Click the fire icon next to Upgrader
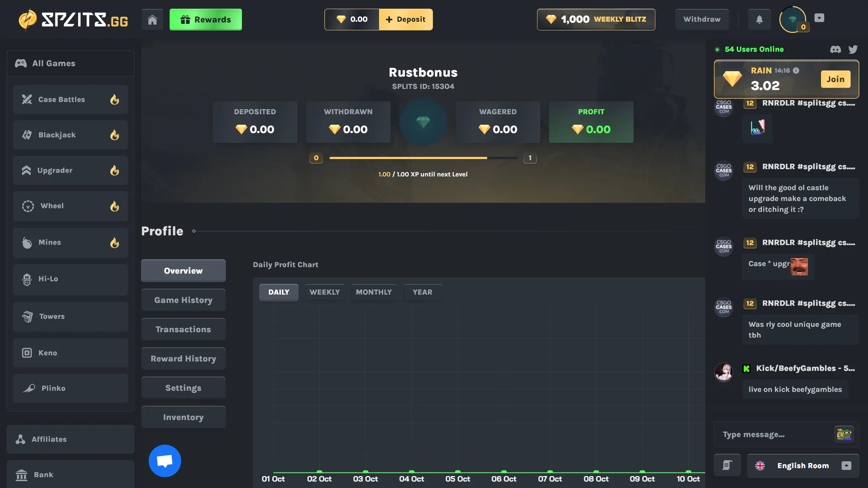The height and width of the screenshot is (488, 868). [115, 170]
